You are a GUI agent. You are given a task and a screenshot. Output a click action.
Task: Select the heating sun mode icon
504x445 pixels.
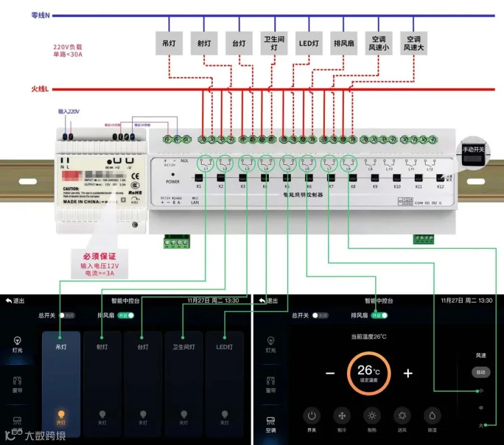(x=372, y=416)
